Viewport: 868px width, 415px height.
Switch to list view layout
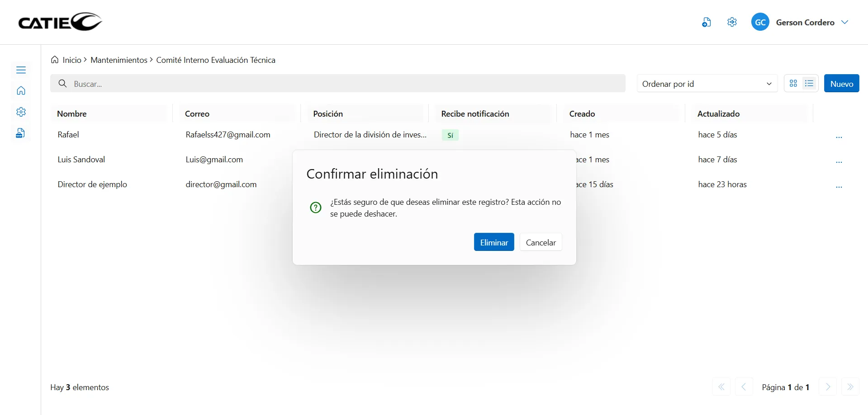click(809, 84)
